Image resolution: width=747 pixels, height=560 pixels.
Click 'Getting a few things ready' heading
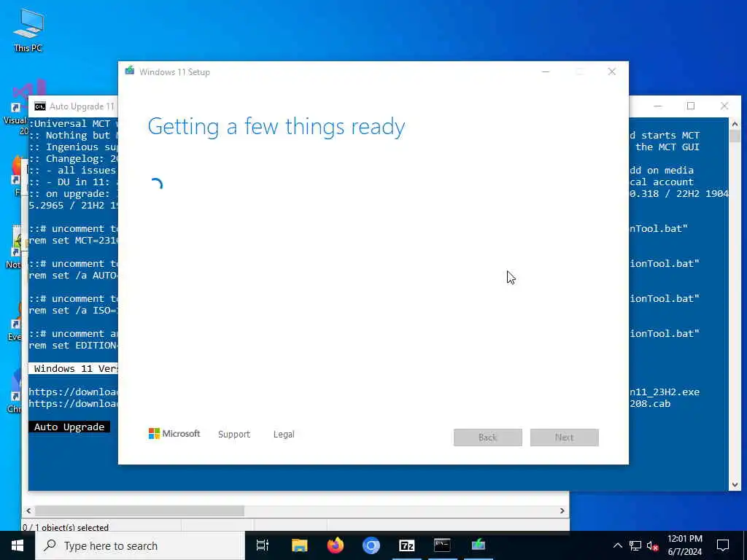click(276, 127)
